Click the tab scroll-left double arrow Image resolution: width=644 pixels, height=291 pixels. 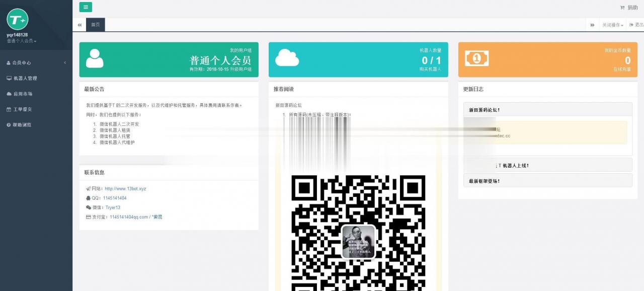(79, 25)
